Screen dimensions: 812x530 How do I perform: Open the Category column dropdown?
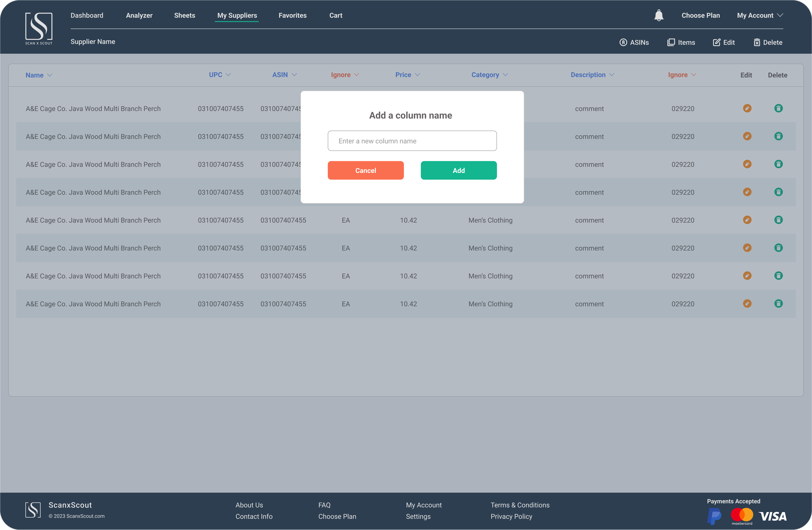pyautogui.click(x=505, y=75)
